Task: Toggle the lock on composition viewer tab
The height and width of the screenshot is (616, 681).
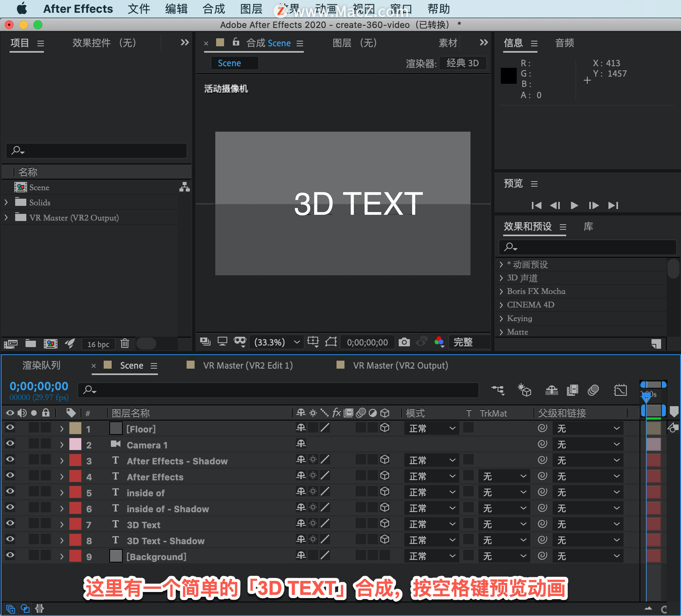Action: click(236, 42)
